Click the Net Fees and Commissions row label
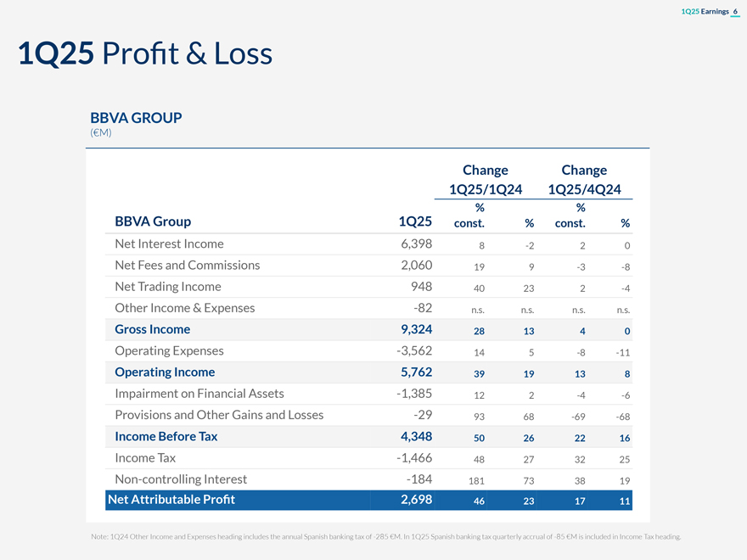This screenshot has height=560, width=747. pos(187,265)
